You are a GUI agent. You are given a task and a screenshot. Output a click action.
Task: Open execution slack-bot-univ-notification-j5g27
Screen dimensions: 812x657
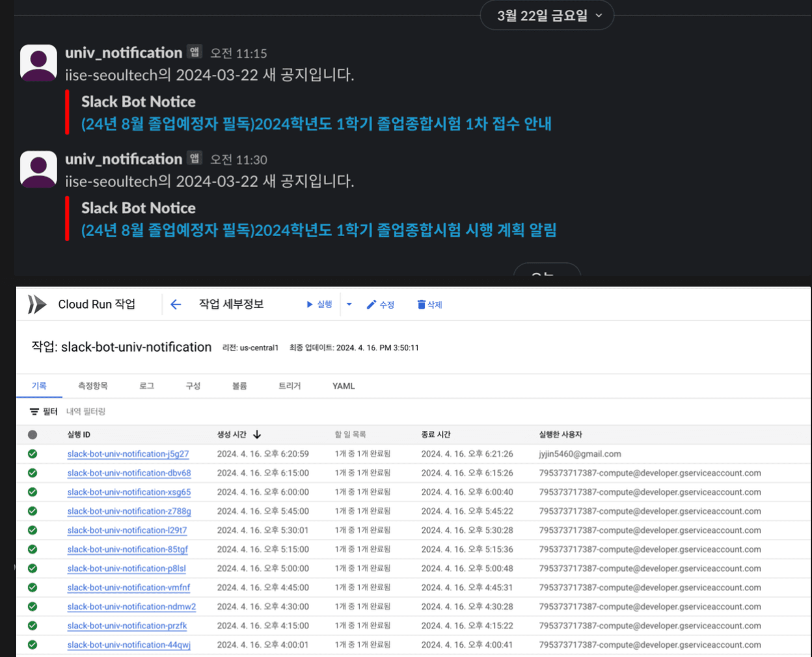(x=128, y=454)
